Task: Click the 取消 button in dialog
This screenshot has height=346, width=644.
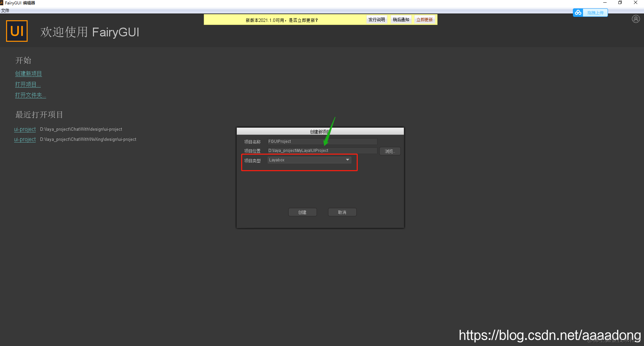Action: click(x=342, y=212)
